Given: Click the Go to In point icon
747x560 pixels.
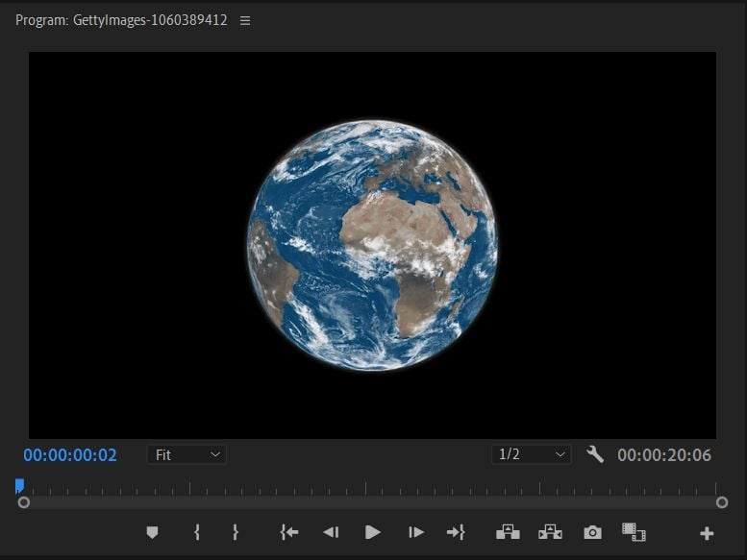Looking at the screenshot, I should [x=288, y=532].
